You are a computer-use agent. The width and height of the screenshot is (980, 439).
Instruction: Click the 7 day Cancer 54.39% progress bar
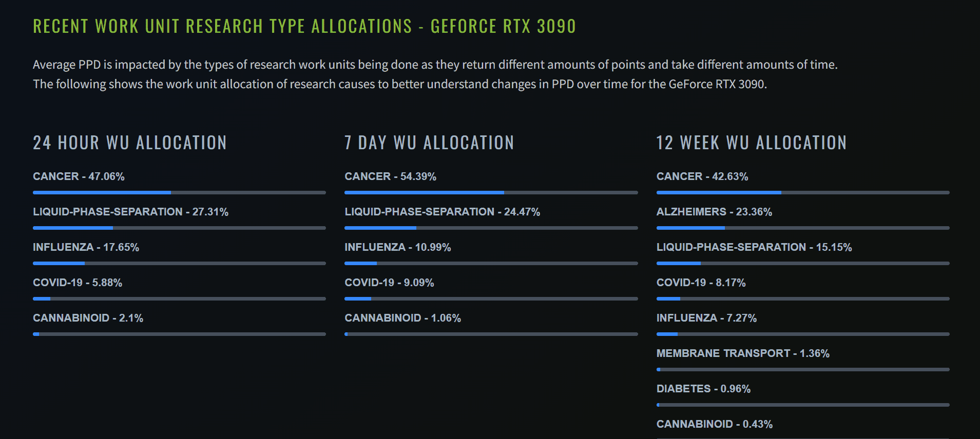[491, 193]
